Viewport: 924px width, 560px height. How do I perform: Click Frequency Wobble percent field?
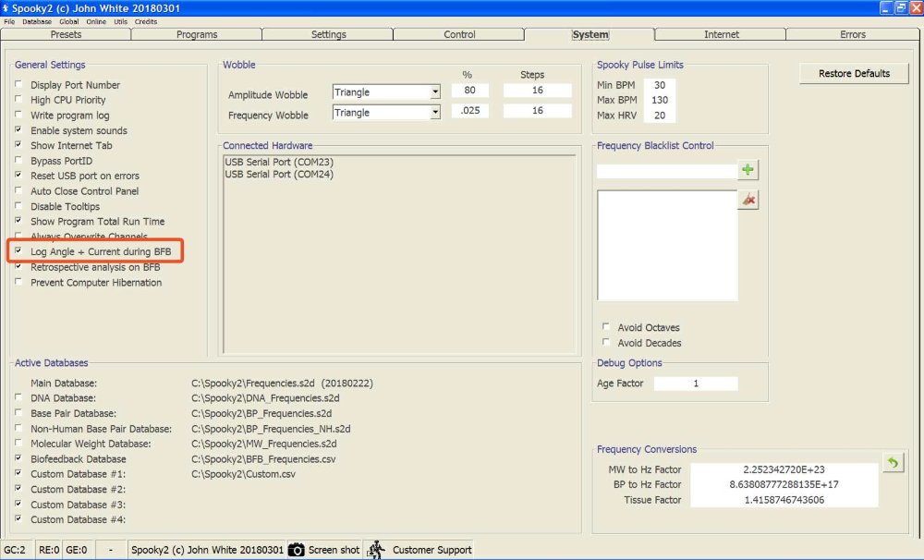point(469,110)
